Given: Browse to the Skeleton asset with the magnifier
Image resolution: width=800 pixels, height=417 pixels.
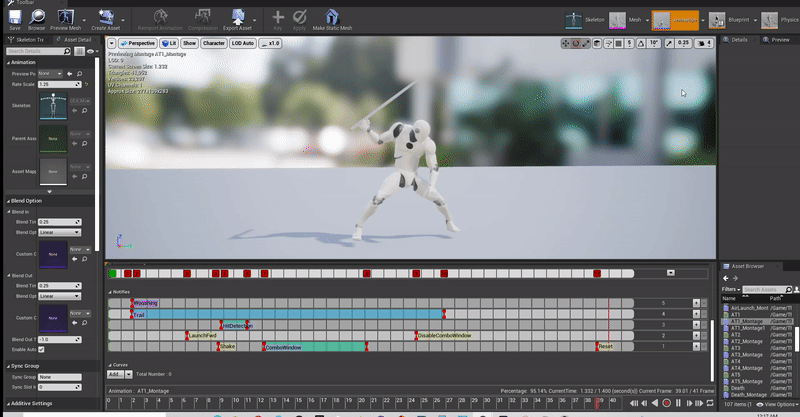Looking at the screenshot, I should [x=85, y=111].
